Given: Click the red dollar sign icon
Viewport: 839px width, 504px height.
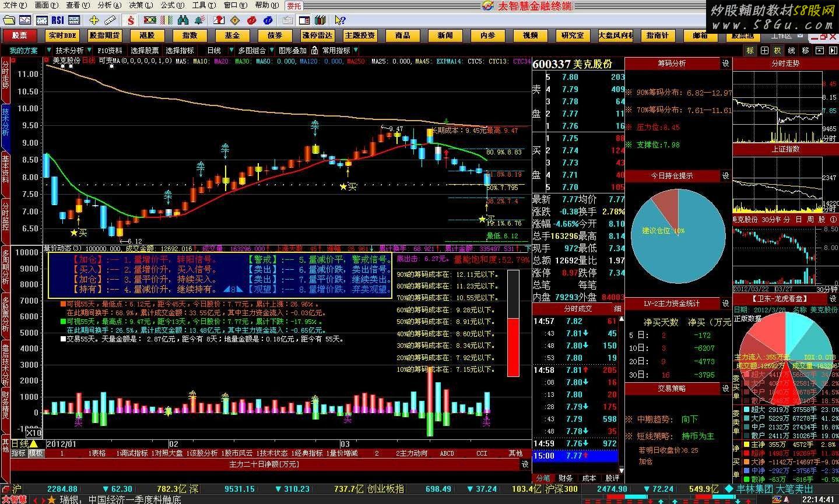Looking at the screenshot, I should coord(131,20).
